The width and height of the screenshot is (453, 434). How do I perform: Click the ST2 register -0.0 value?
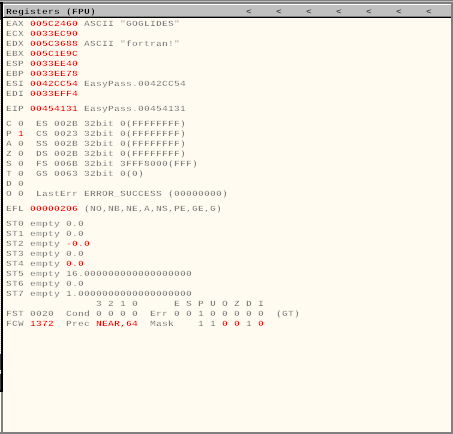(78, 244)
